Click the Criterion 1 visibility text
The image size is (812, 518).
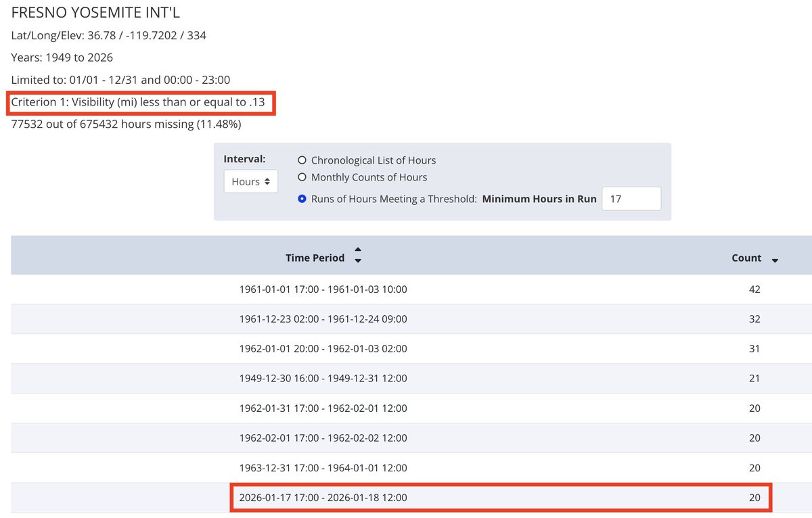click(x=138, y=103)
